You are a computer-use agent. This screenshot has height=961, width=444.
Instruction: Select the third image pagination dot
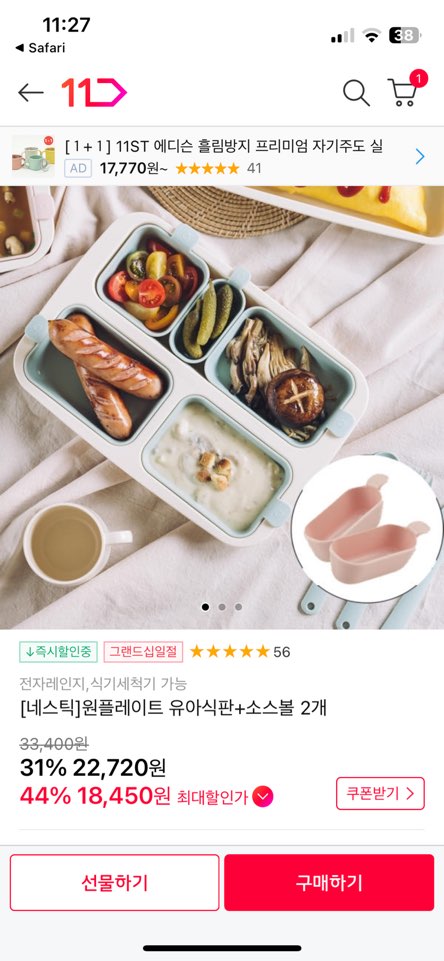(x=239, y=607)
